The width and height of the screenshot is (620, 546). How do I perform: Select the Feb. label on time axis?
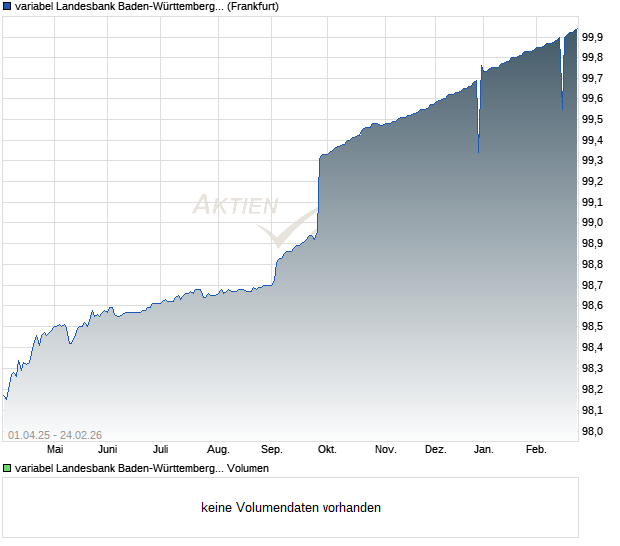point(536,450)
